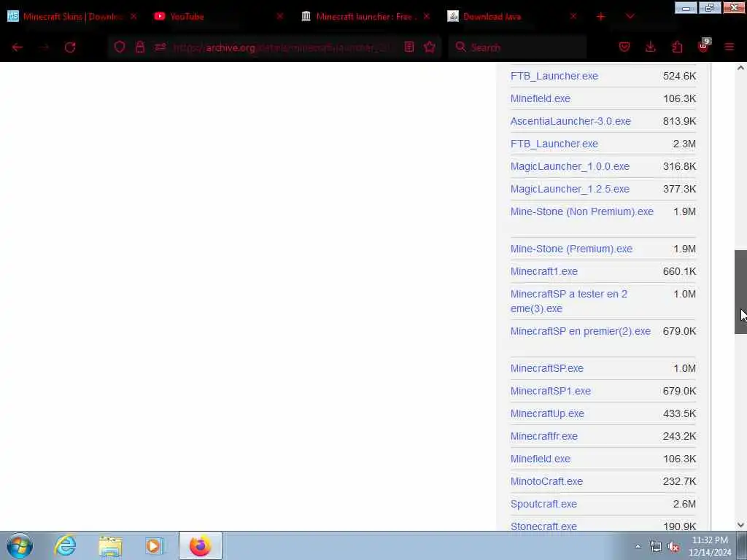Close the Download Java tab

pyautogui.click(x=573, y=16)
